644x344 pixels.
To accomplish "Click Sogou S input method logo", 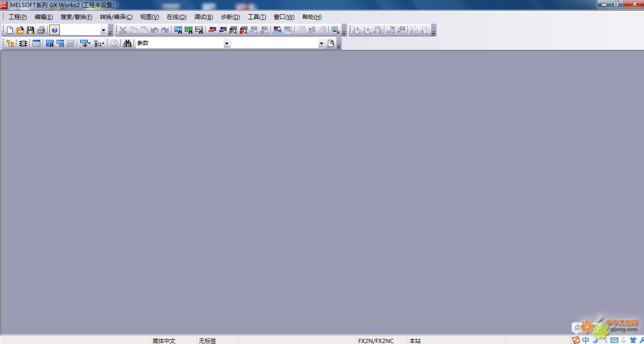I will [x=576, y=340].
